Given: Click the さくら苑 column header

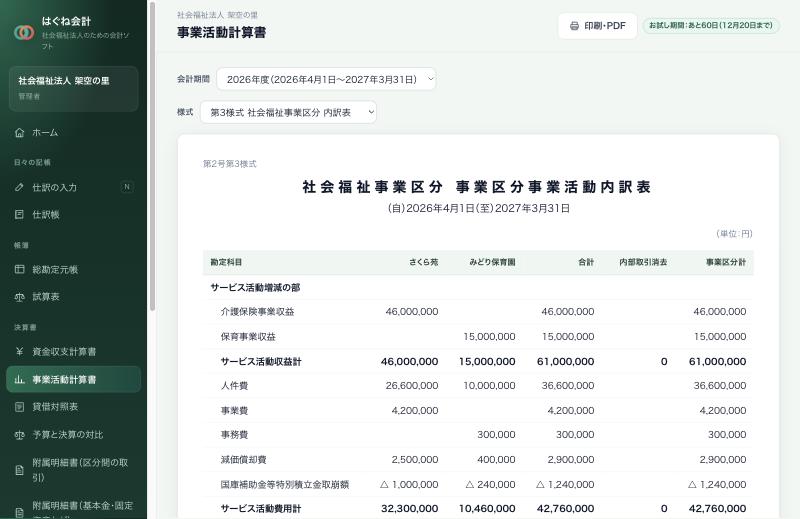Looking at the screenshot, I should 423,262.
